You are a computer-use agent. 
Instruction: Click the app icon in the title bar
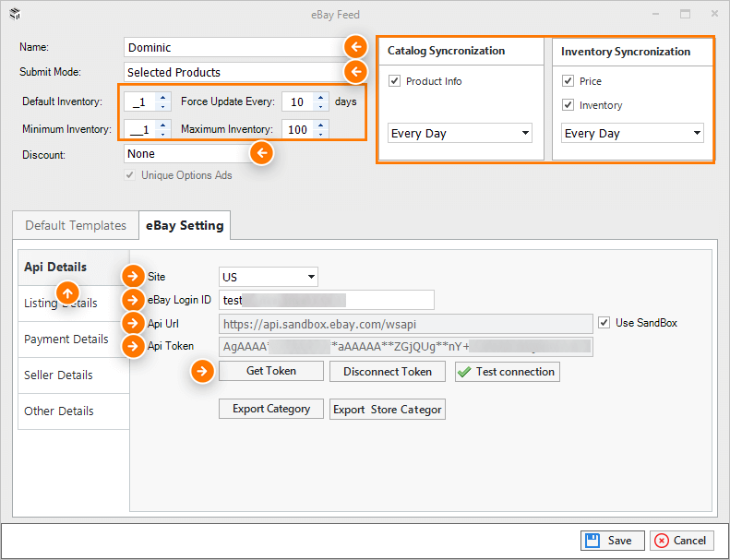(16, 15)
